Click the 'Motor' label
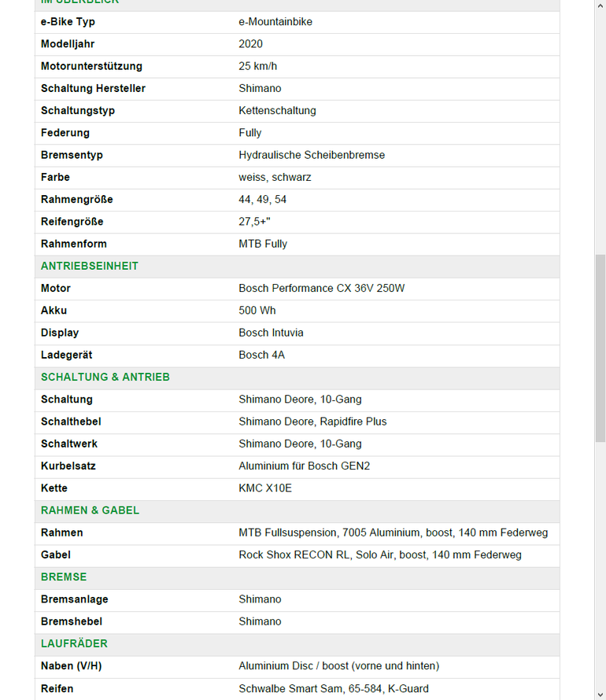The width and height of the screenshot is (606, 700). tap(56, 289)
